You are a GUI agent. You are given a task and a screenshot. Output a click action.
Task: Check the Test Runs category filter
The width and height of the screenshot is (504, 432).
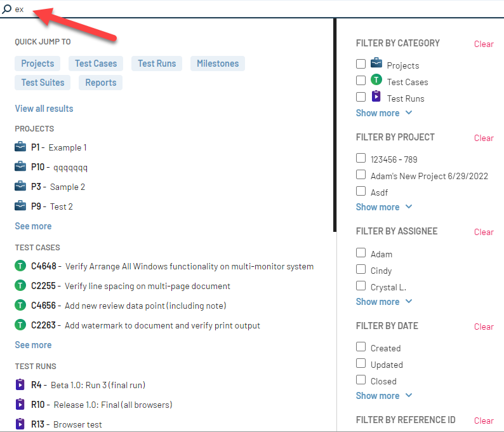pos(361,97)
